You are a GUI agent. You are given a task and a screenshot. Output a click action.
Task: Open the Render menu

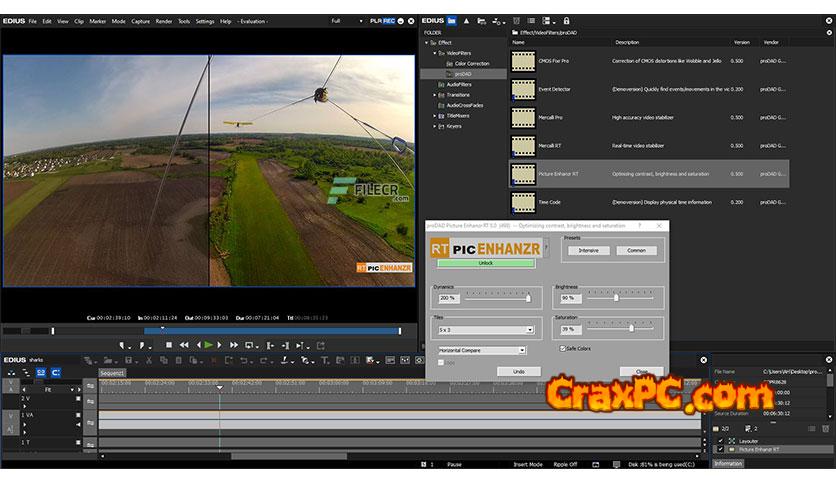[163, 20]
